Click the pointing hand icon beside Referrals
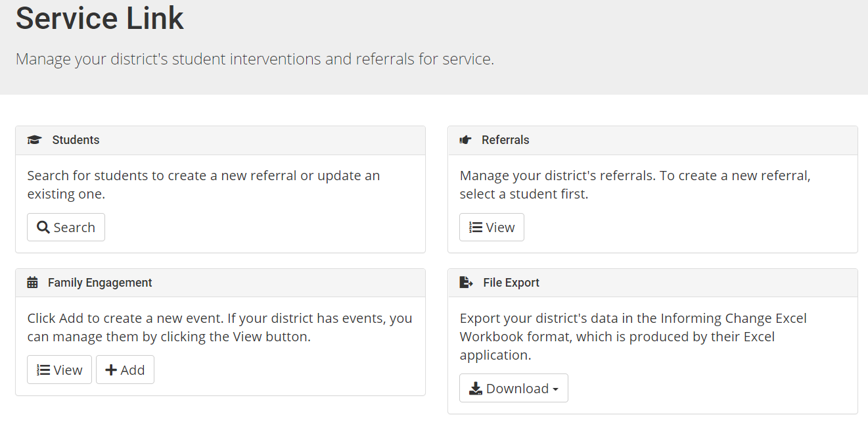This screenshot has width=868, height=432. tap(466, 140)
